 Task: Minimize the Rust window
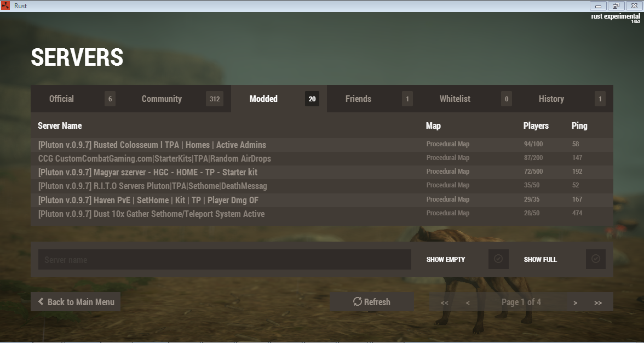599,5
